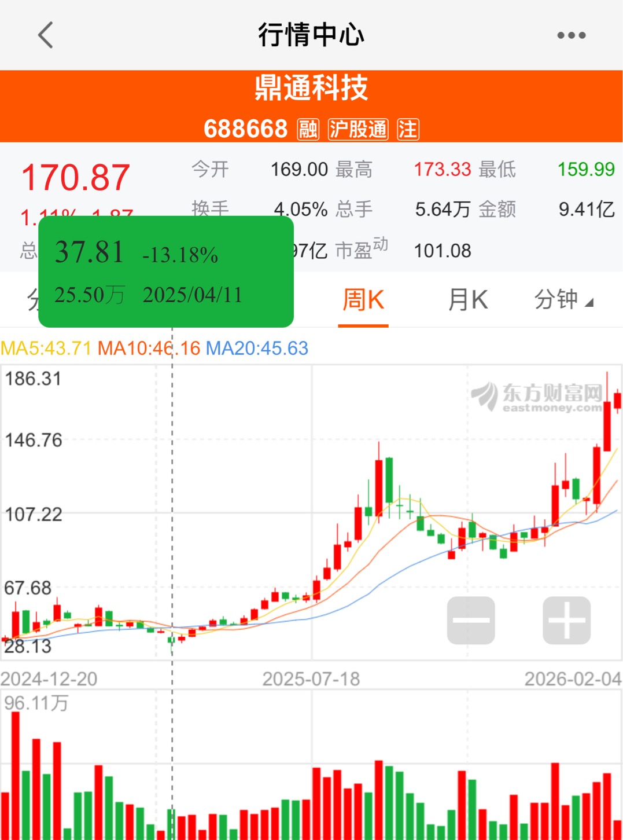The height and width of the screenshot is (840, 623).
Task: Tap the 融 margin trading badge
Action: tap(308, 129)
